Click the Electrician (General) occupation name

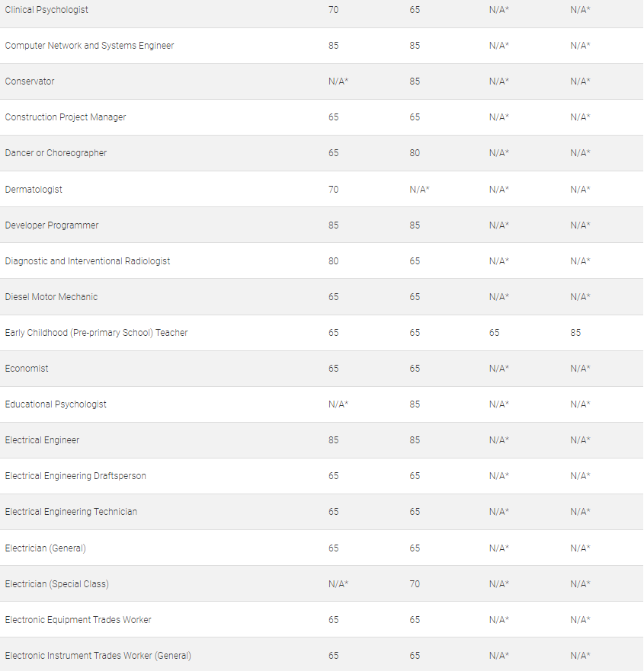tap(45, 548)
